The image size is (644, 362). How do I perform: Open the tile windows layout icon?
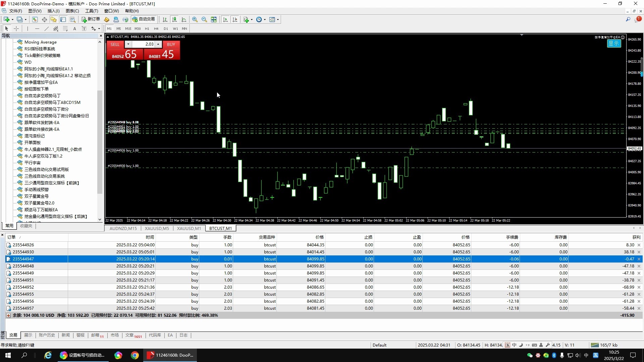[214, 19]
